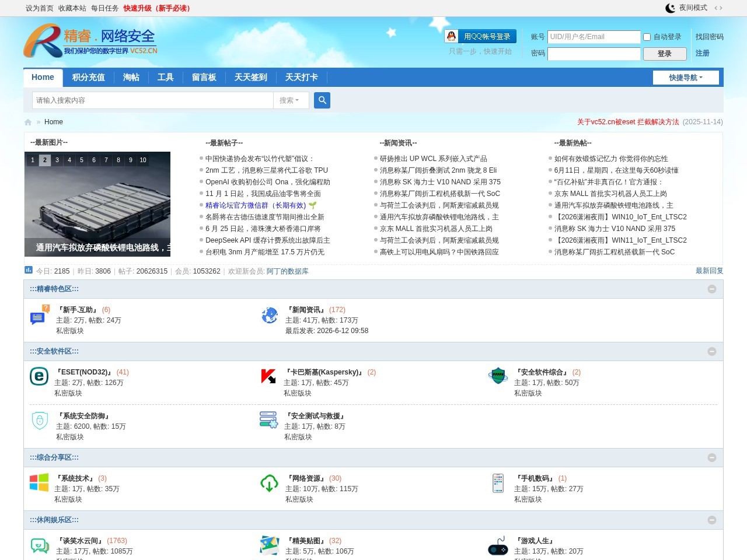The width and height of the screenshot is (747, 560).
Task: Open news 高铁上可以用电风扇吗？中国铁路回应
Action: click(439, 252)
